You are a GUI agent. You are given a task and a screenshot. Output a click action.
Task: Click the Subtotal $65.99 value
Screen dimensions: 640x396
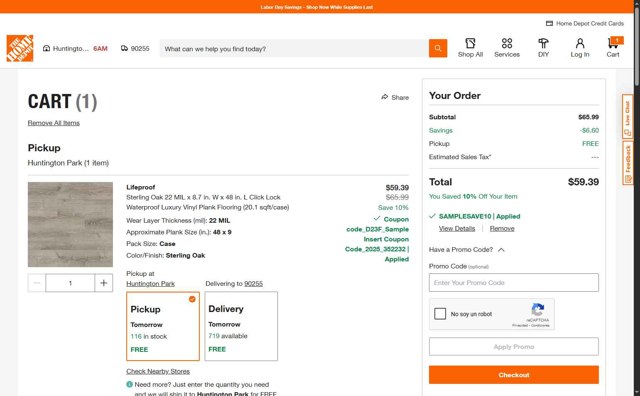coord(588,117)
